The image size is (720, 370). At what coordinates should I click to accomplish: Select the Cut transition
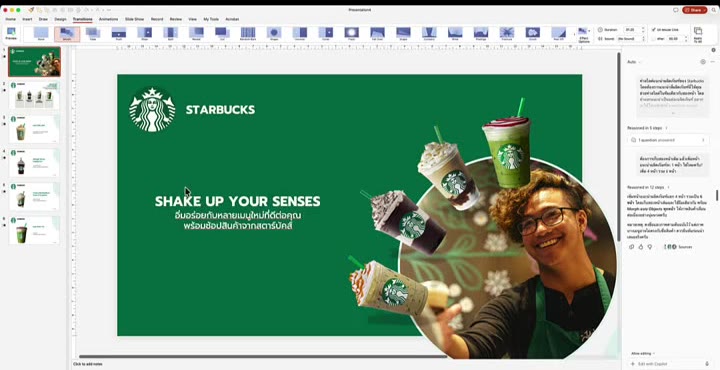click(x=222, y=34)
